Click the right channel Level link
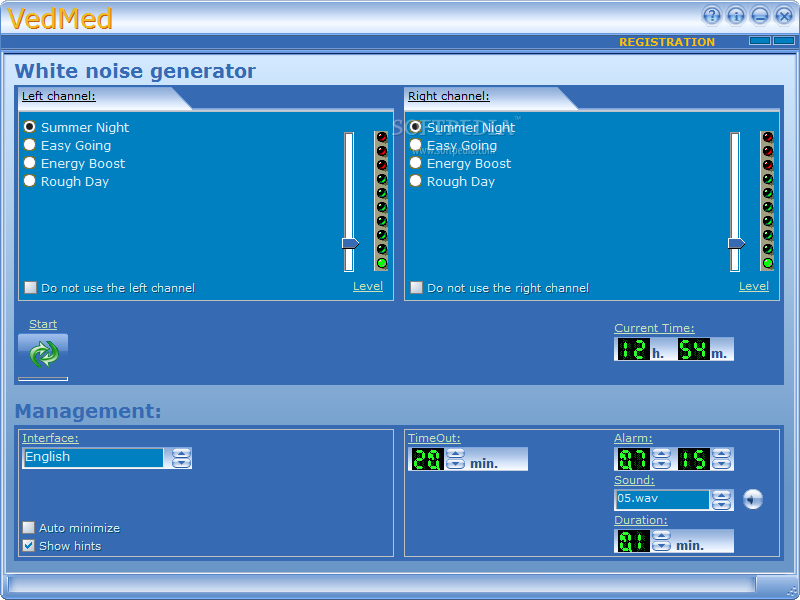This screenshot has width=800, height=600. pos(754,286)
